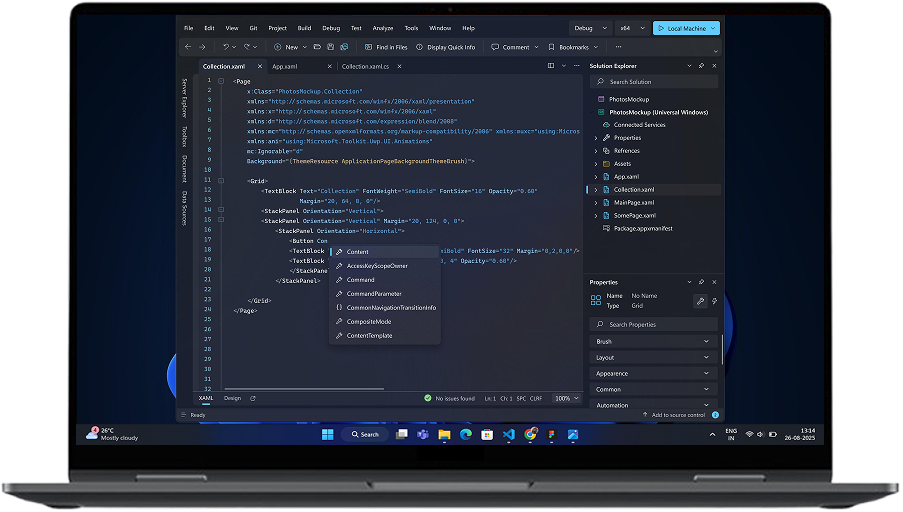
Task: Switch to the Collection.xaml.cs tab
Action: tap(365, 67)
